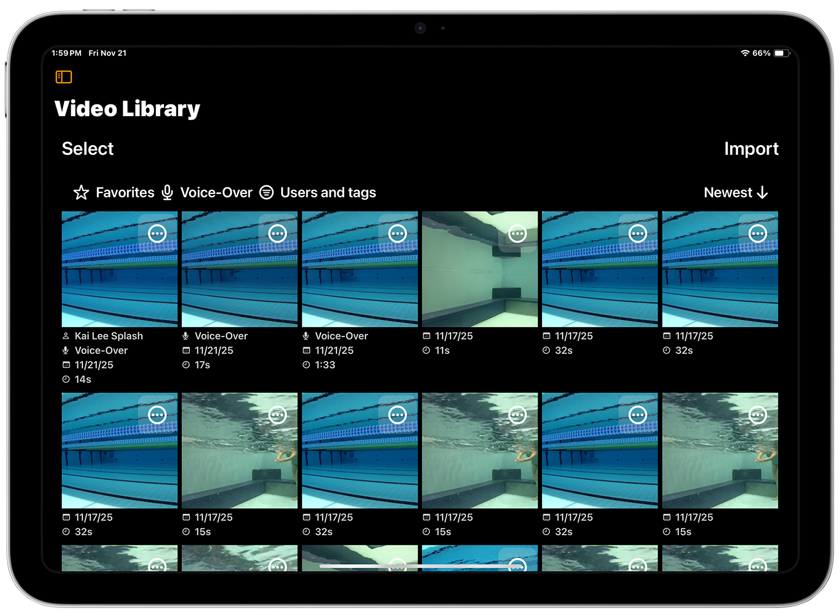Open the Users and tags filter
840x616 pixels.
318,192
